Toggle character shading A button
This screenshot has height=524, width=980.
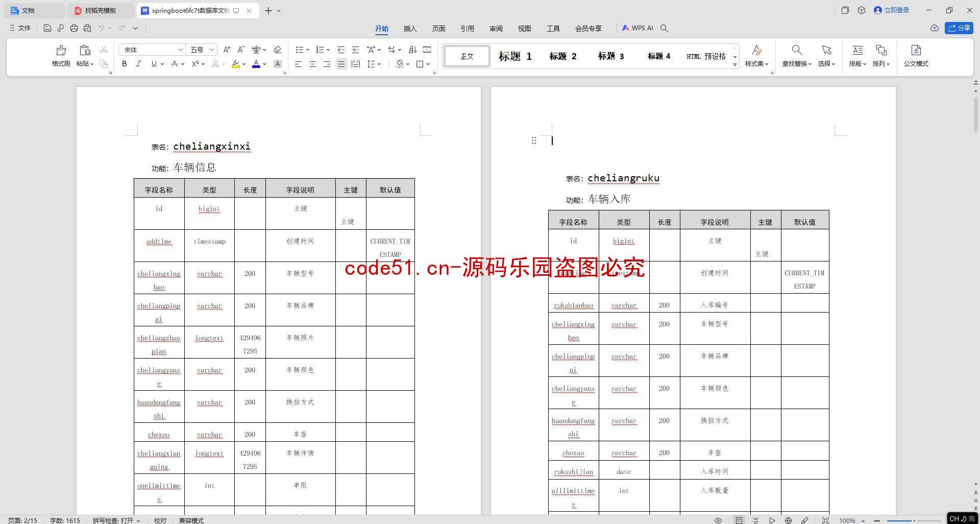point(277,64)
